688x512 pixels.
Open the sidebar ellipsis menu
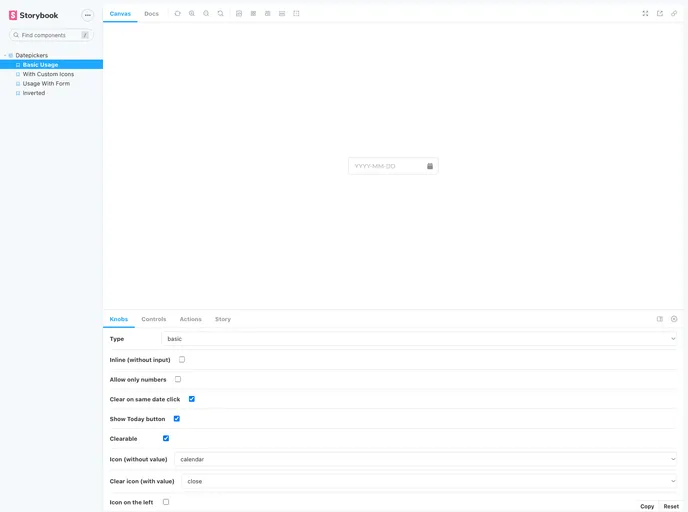point(88,15)
